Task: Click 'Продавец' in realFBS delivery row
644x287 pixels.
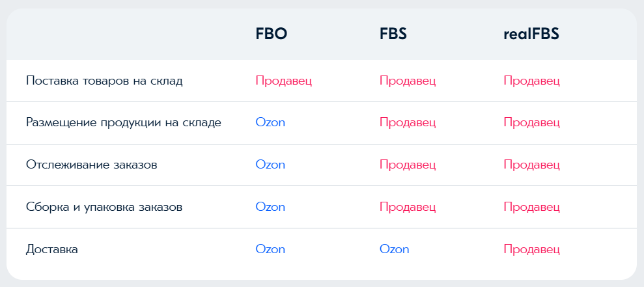Action: pyautogui.click(x=532, y=250)
